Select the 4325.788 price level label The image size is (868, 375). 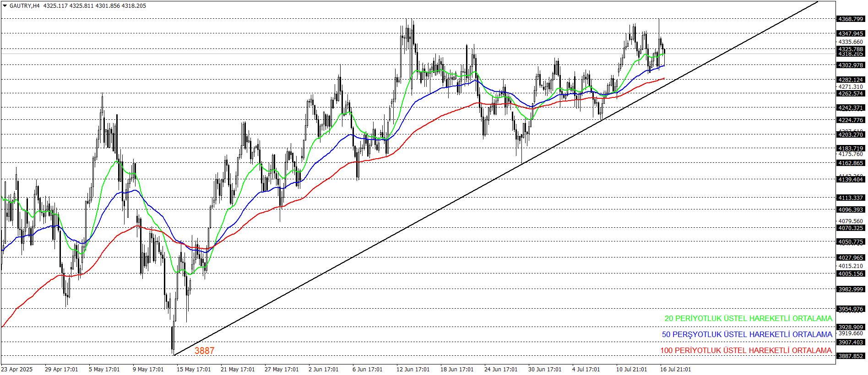[851, 49]
